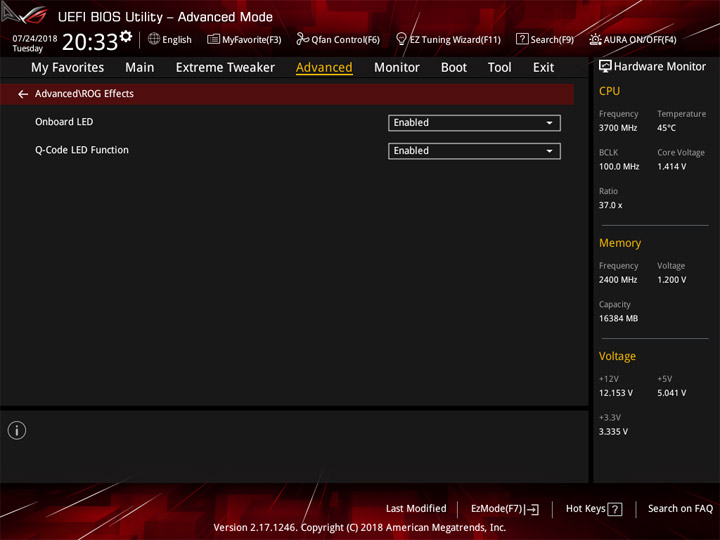Open the Onboard LED dropdown
The width and height of the screenshot is (720, 540).
474,123
